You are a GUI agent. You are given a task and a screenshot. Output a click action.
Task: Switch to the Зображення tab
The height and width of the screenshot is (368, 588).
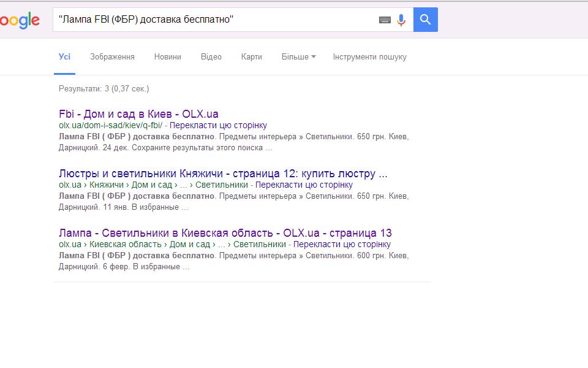(112, 56)
